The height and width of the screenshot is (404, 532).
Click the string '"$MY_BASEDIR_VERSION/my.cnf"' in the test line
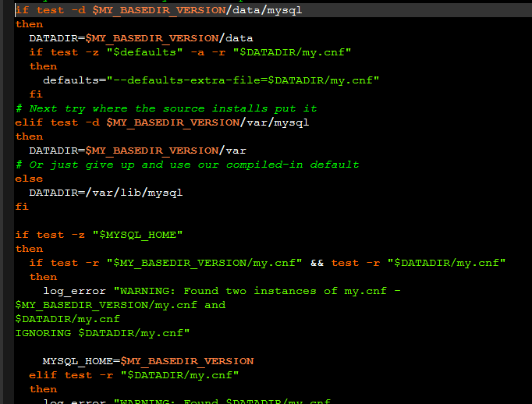pos(204,263)
